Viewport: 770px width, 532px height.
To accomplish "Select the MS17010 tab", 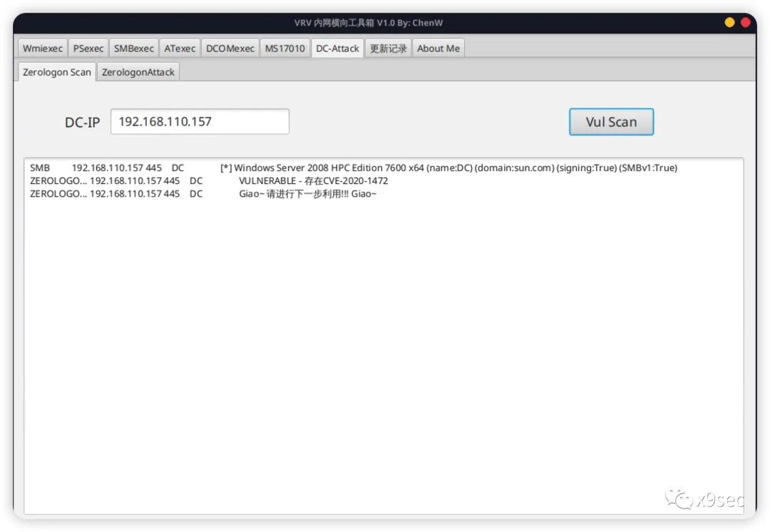I will (x=284, y=48).
